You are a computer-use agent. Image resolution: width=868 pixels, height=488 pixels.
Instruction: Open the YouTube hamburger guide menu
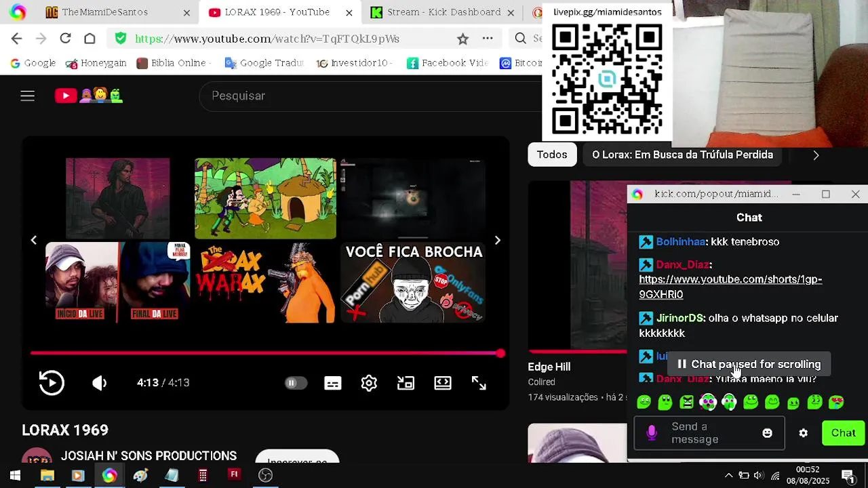[27, 96]
